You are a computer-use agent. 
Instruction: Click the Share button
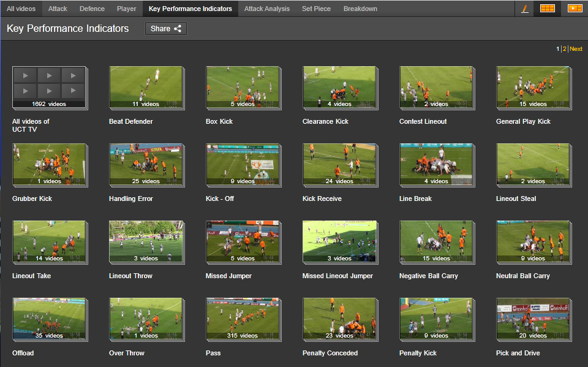point(165,29)
